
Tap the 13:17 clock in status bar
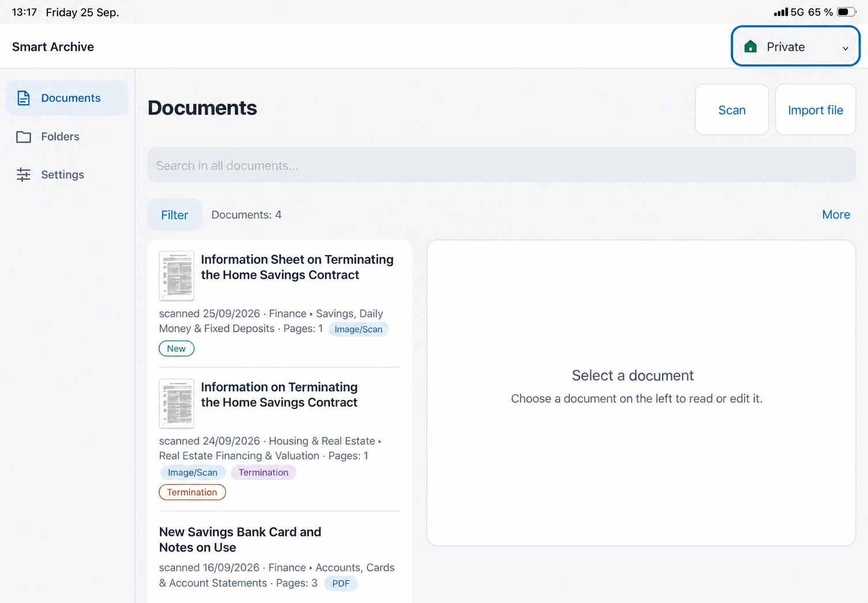tap(24, 12)
